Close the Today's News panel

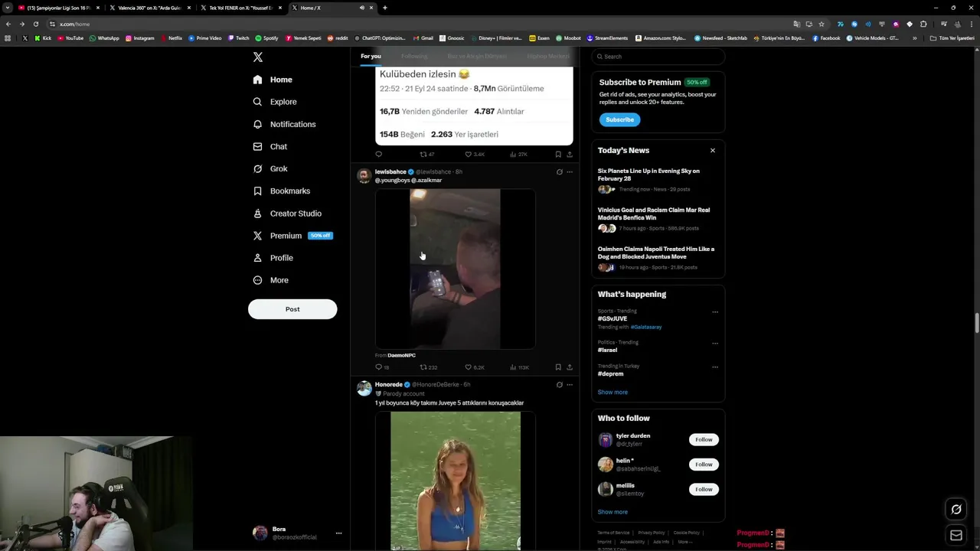(x=713, y=151)
